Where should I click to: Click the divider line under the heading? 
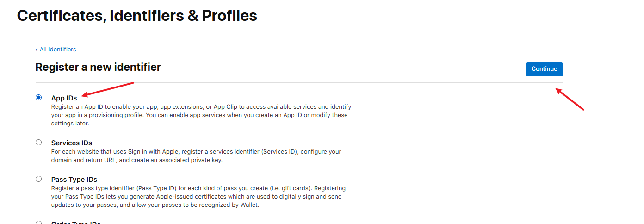299,83
